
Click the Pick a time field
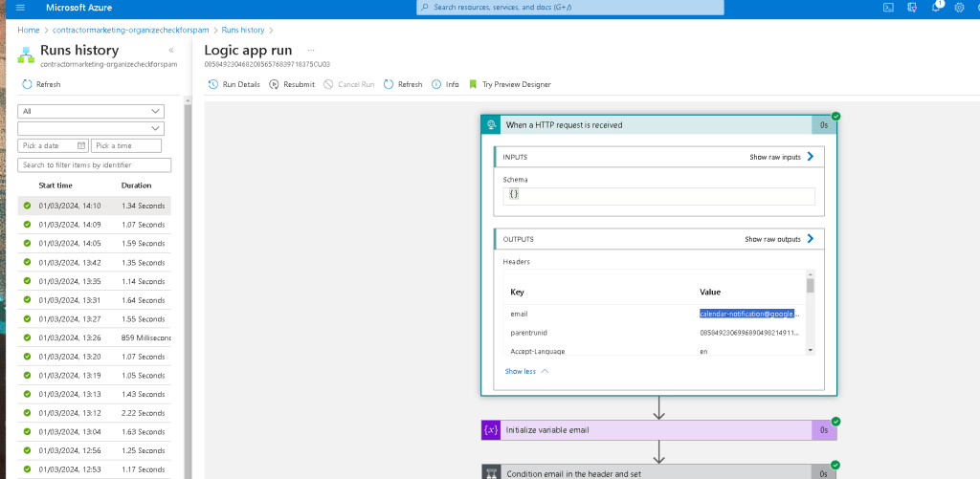(126, 145)
